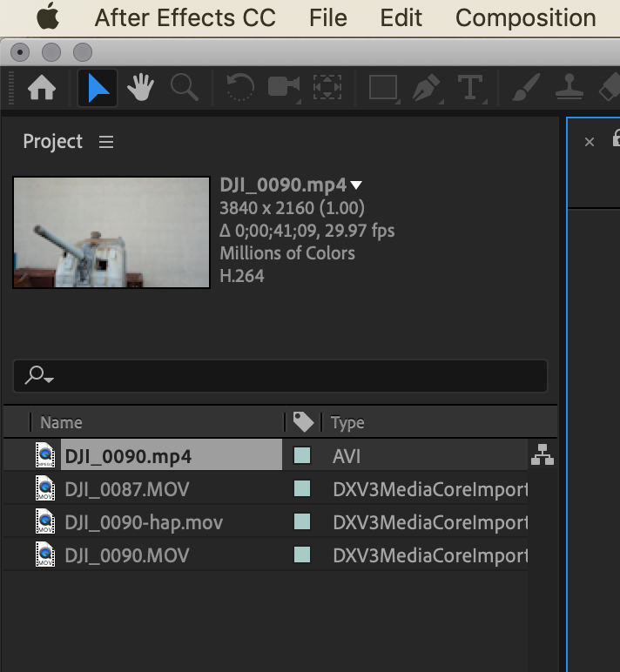
Task: Select the Selection arrow tool
Action: point(98,88)
